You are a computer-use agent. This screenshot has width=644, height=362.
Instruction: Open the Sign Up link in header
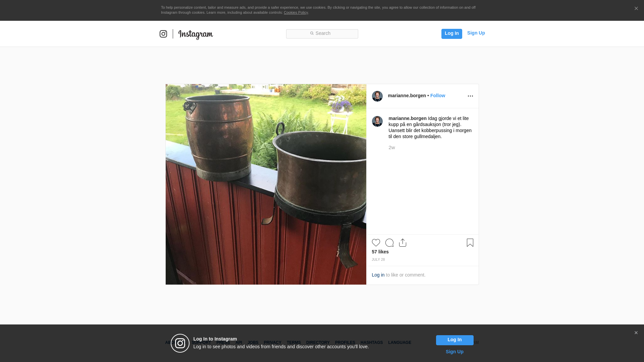[476, 33]
